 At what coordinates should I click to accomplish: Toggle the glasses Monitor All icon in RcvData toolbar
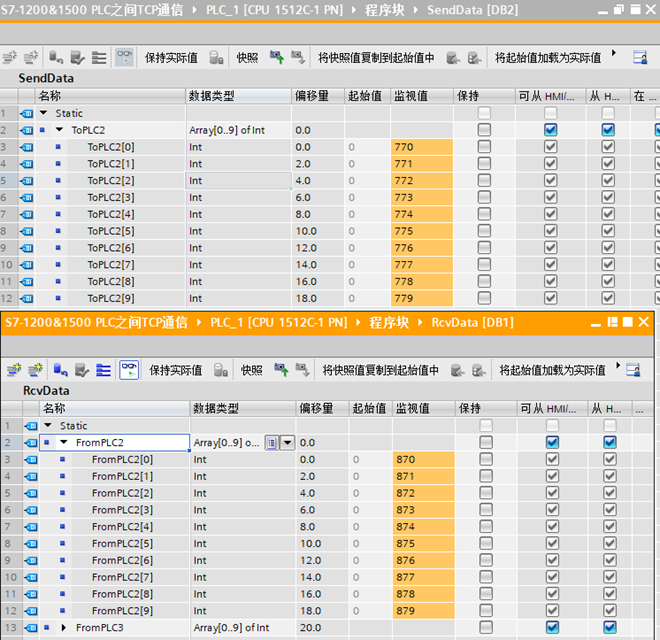[x=129, y=370]
